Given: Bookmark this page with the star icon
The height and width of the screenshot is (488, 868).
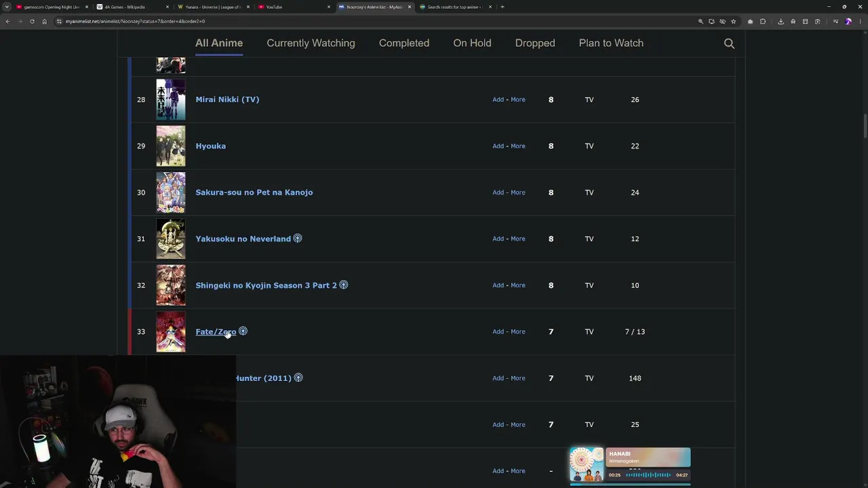Looking at the screenshot, I should pyautogui.click(x=733, y=21).
